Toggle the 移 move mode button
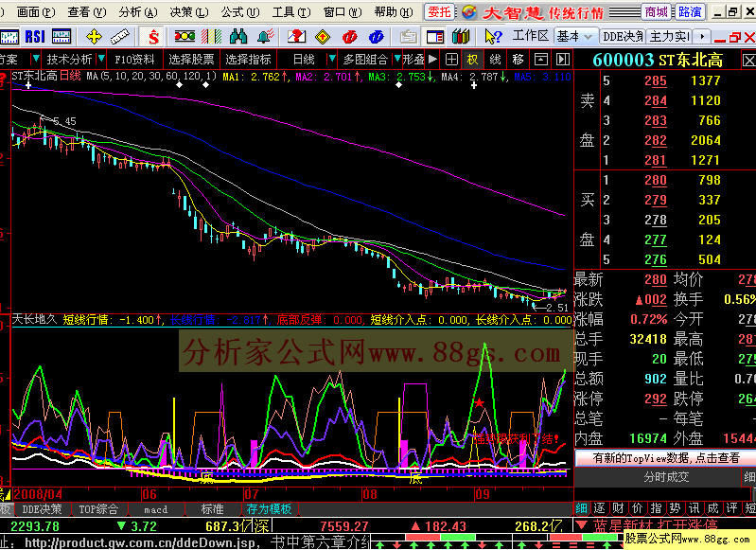The image size is (756, 550). click(518, 60)
